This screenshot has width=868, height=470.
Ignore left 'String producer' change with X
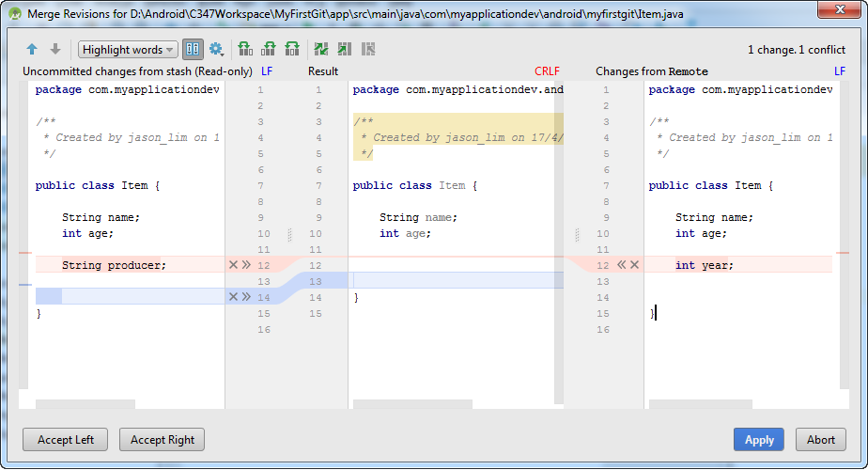(233, 265)
